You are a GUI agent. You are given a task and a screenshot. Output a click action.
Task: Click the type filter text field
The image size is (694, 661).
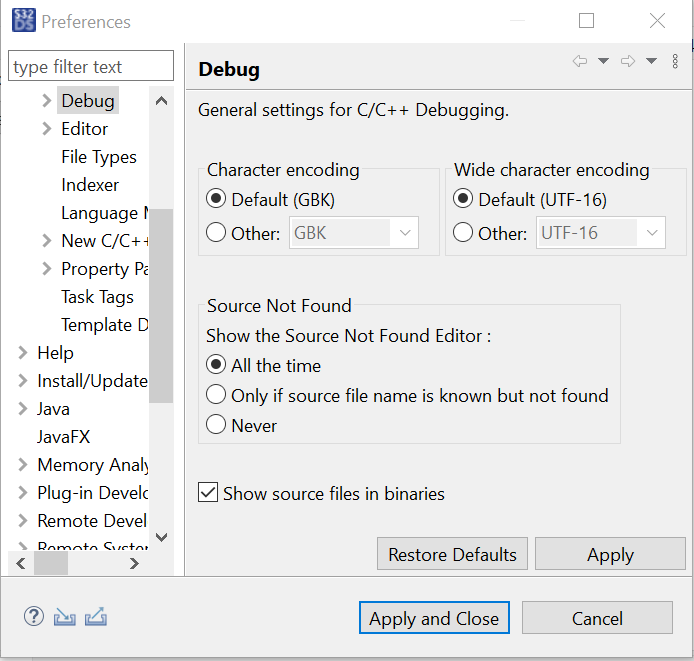(91, 67)
